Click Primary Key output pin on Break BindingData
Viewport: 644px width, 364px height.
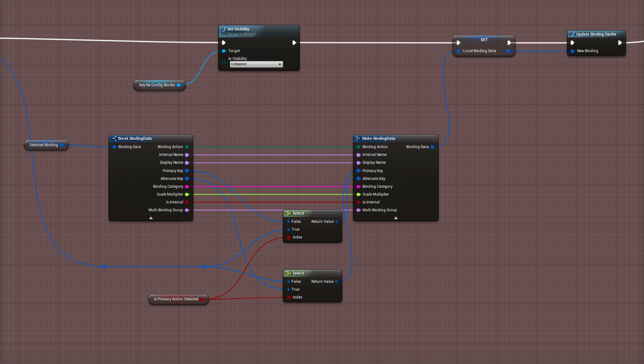(x=187, y=171)
